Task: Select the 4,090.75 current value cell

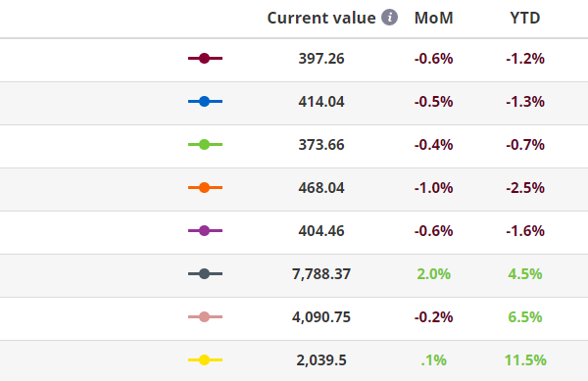Action: 321,317
